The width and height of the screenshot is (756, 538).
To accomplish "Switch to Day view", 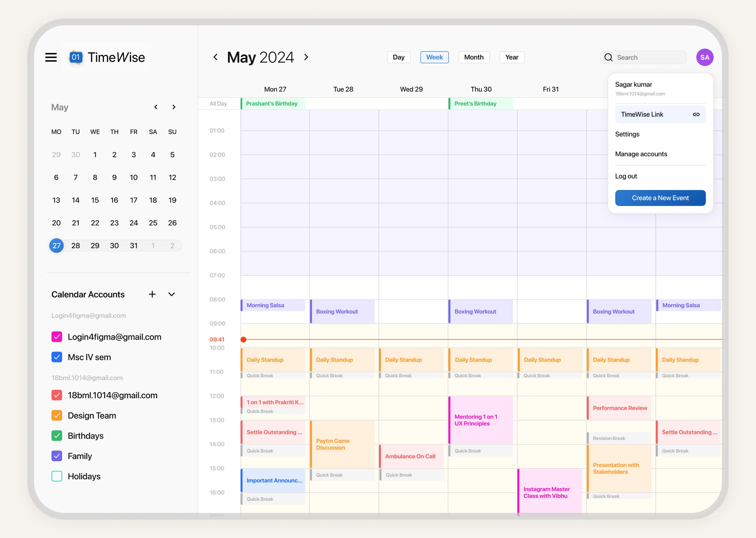I will 398,57.
